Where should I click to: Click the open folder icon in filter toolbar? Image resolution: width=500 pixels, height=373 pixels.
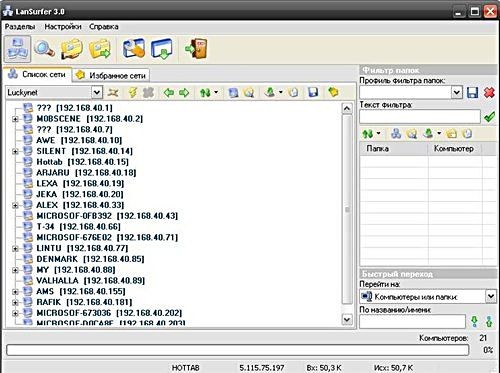click(451, 134)
